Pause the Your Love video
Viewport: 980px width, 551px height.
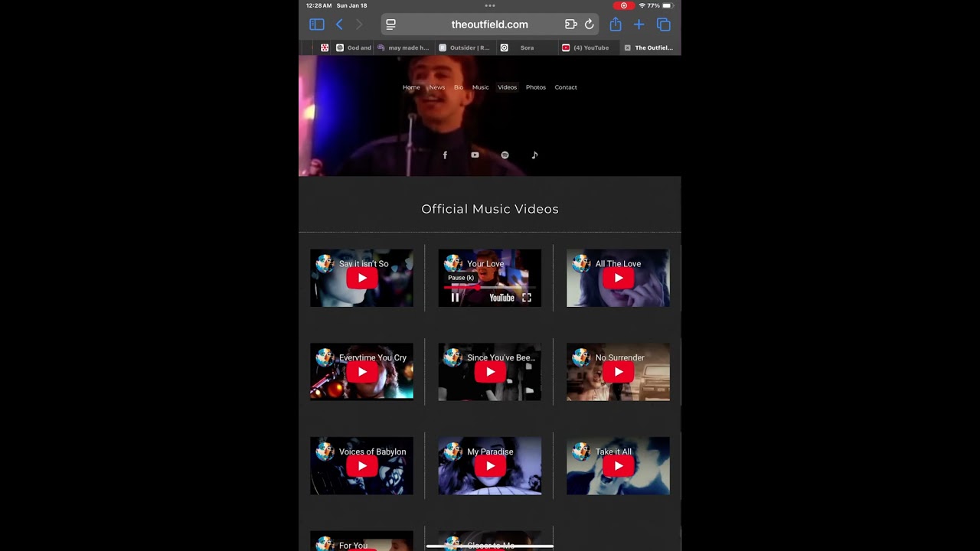455,298
